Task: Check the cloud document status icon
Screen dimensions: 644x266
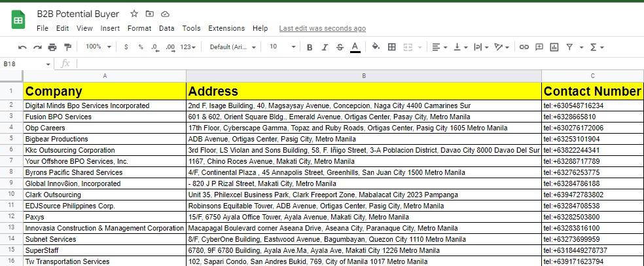Action: tap(165, 14)
